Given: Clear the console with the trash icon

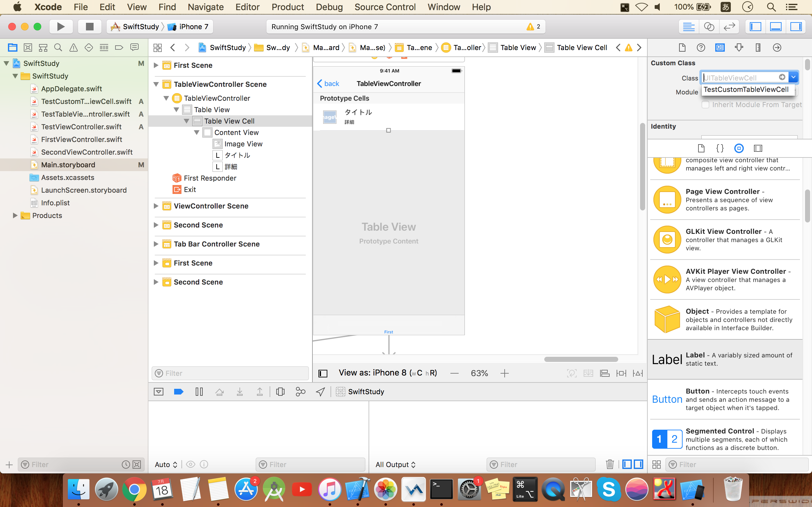Looking at the screenshot, I should click(610, 465).
